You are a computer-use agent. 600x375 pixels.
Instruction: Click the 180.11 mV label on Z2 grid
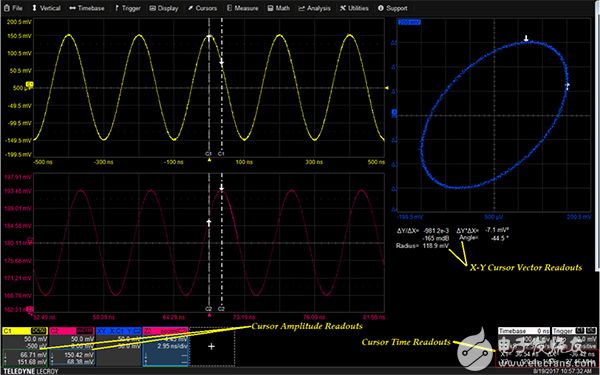click(18, 243)
